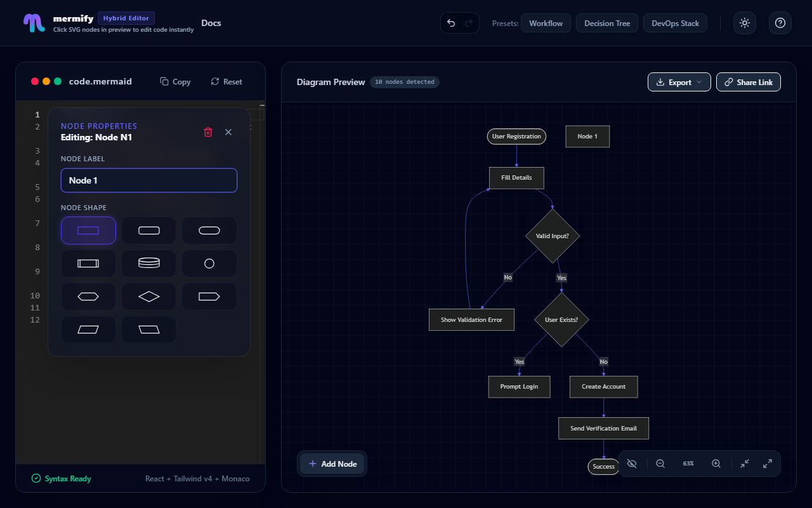The height and width of the screenshot is (508, 812).
Task: Open the help question mark icon
Action: (x=780, y=23)
